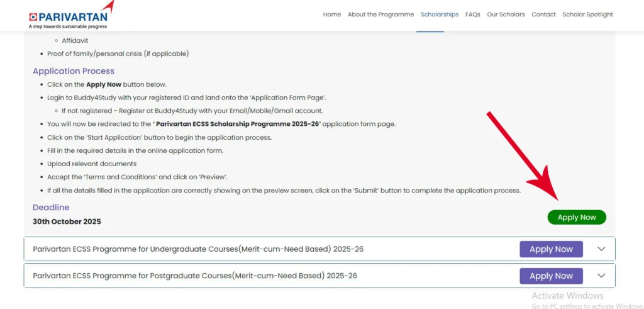Image resolution: width=644 pixels, height=309 pixels.
Task: Visit the Scholar Spotlight section
Action: (x=587, y=14)
